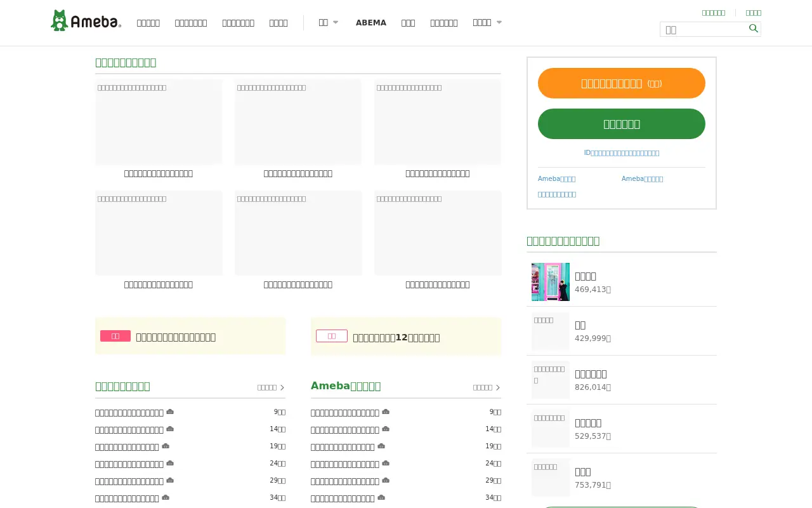Screen dimensions: 812x508
Task: Open the banner with solid pink badge
Action: (190, 337)
